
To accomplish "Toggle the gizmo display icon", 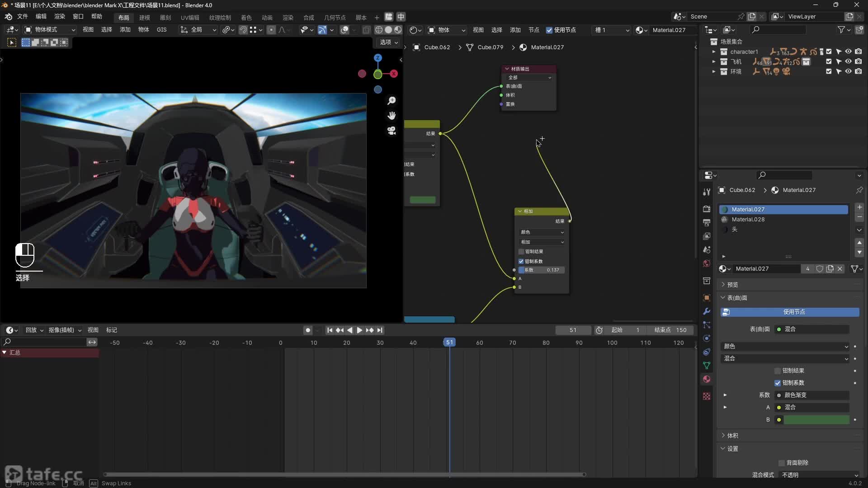I will [322, 30].
